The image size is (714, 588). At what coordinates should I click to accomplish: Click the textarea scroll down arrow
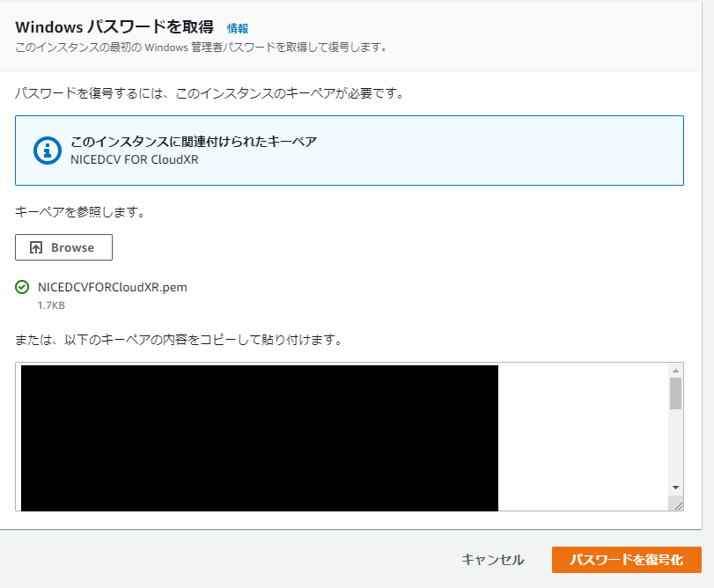coord(675,488)
